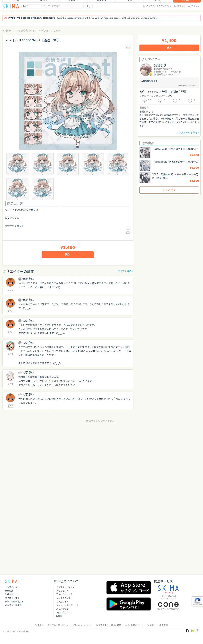203x644 pixels.
Task: Click the footer SKIMA logo
Action: pyautogui.click(x=11, y=581)
